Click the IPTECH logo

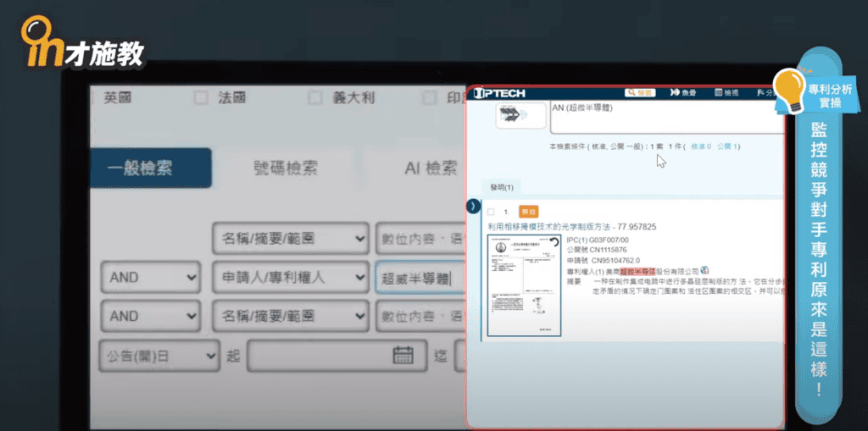(500, 93)
